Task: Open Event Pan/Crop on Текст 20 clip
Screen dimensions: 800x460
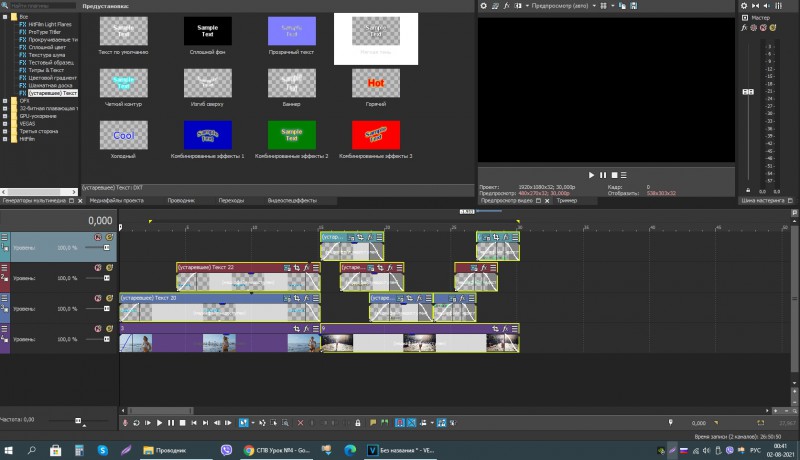Action: coord(296,298)
